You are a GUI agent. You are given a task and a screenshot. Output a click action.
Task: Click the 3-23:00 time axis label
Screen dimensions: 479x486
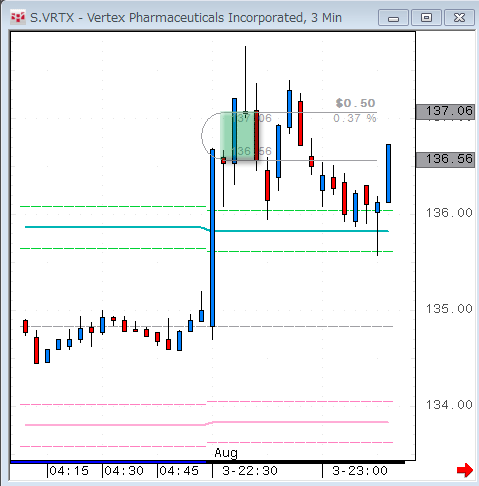(360, 471)
